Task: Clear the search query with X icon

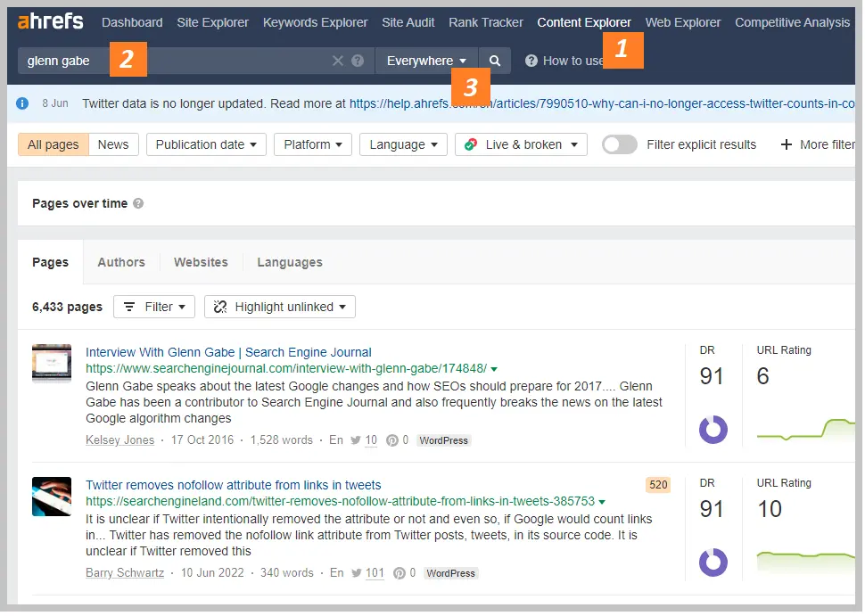Action: click(x=338, y=61)
